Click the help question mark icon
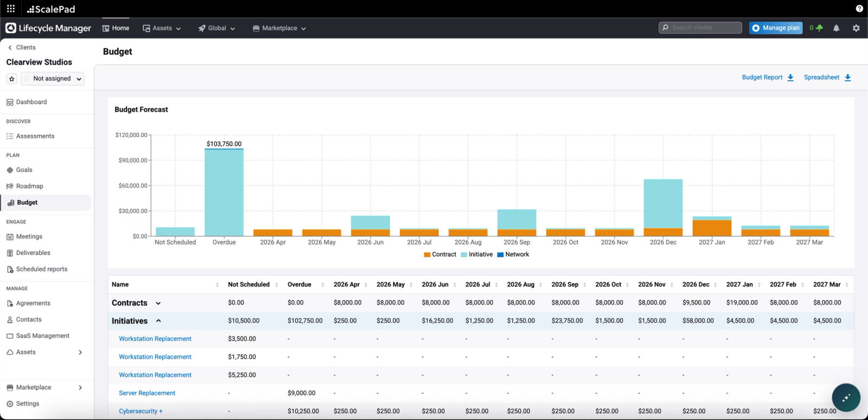868x420 pixels. tap(859, 9)
